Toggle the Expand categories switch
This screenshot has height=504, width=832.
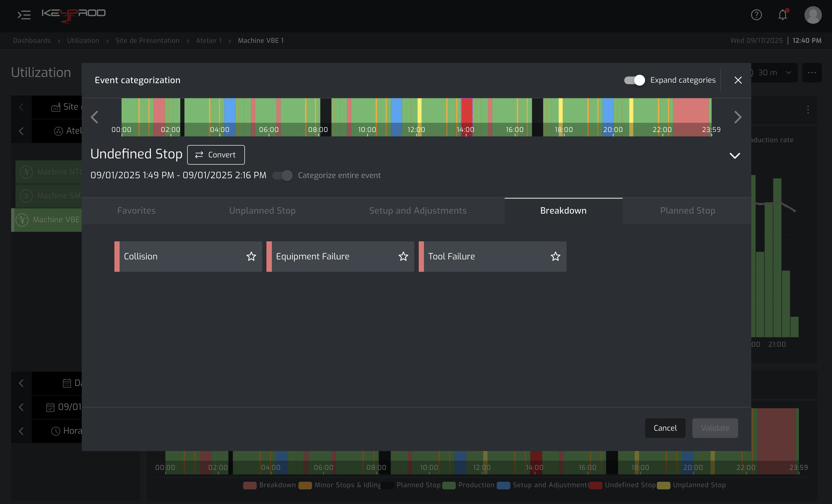634,80
